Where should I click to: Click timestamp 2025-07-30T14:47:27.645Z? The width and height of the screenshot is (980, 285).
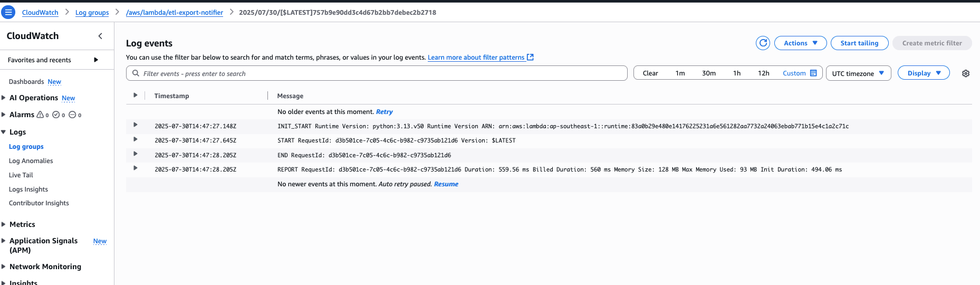(x=195, y=140)
